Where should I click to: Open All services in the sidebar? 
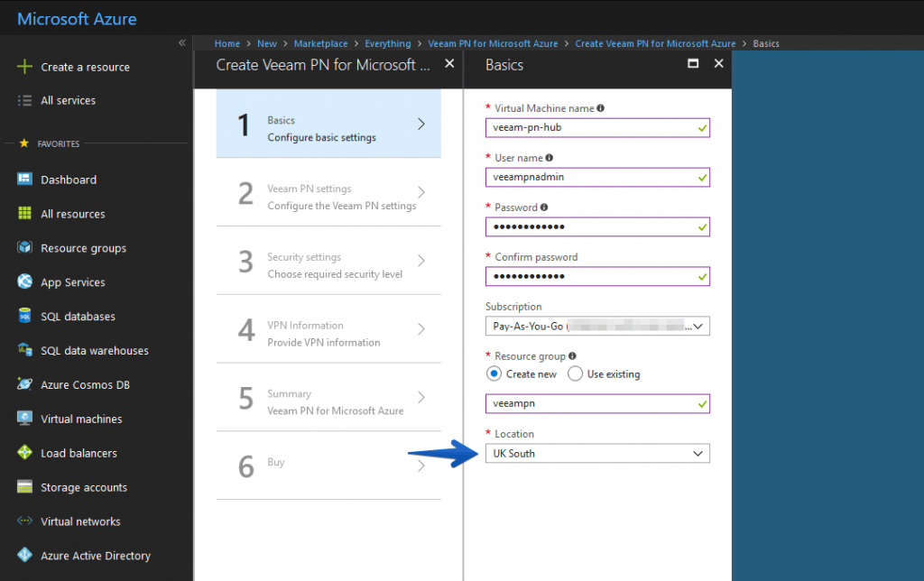click(x=68, y=100)
